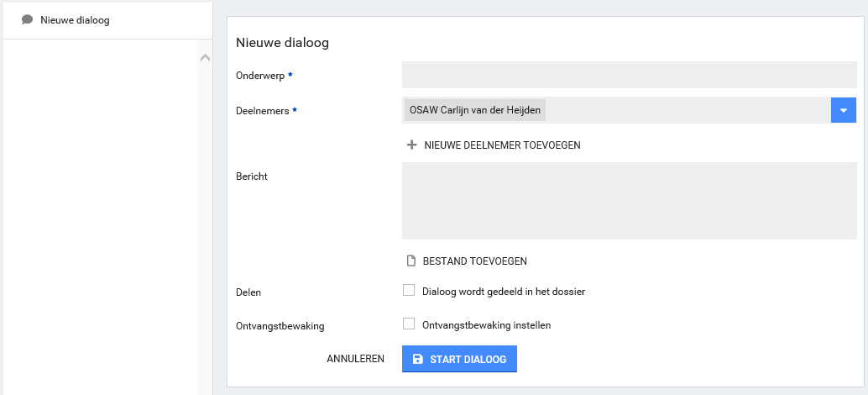Click the floppy disk icon on Start dialoog
Viewport: 868px width, 395px height.
418,360
